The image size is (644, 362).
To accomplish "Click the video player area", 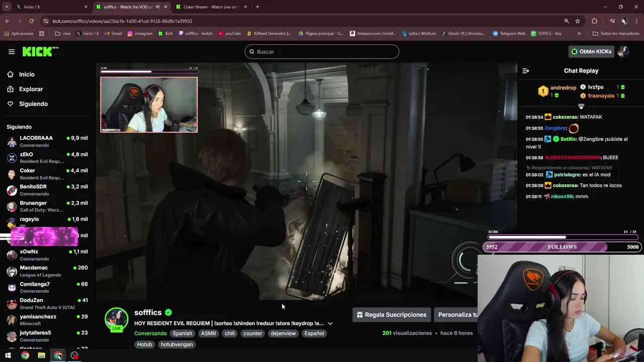I will pyautogui.click(x=306, y=182).
